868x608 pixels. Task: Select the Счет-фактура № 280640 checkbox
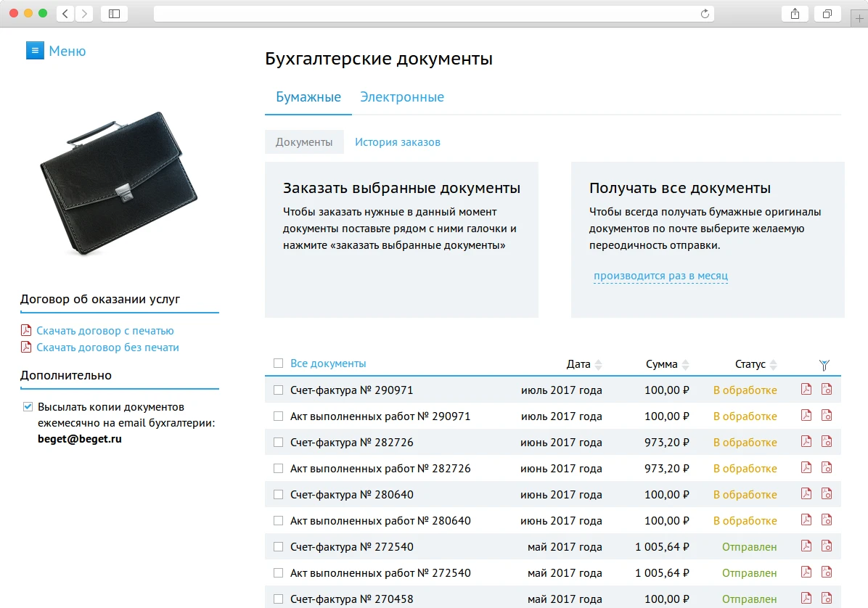tap(278, 493)
